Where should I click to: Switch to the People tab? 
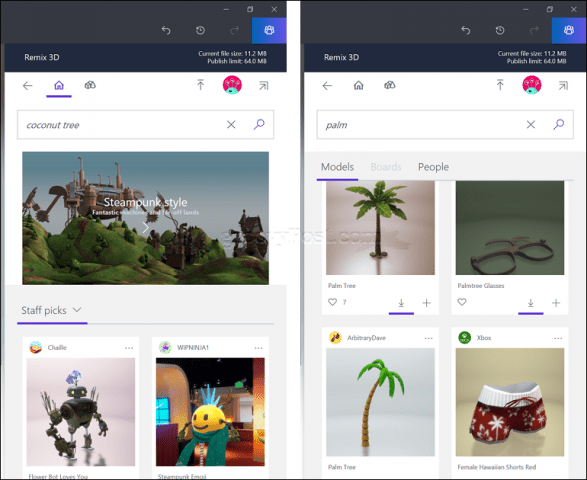[433, 167]
